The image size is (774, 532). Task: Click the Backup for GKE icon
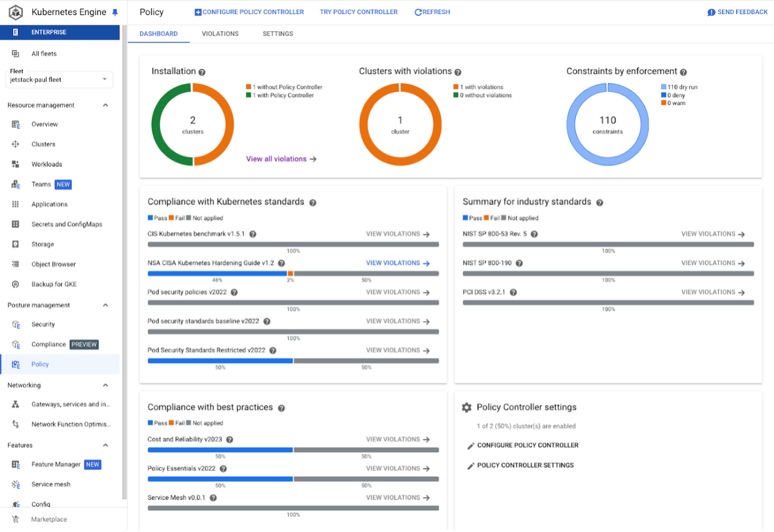pyautogui.click(x=16, y=285)
